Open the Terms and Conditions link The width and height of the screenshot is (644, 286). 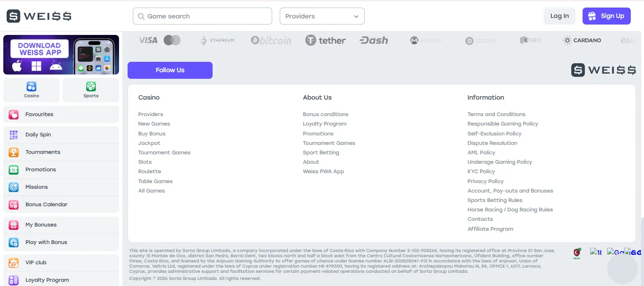click(x=496, y=114)
